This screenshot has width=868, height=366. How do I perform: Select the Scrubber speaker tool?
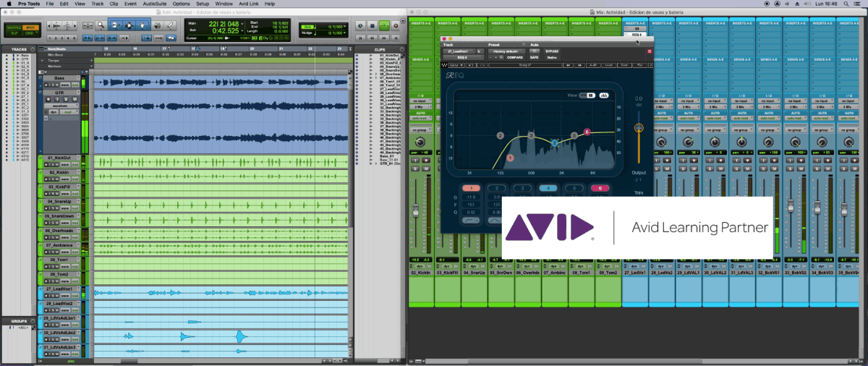tap(156, 25)
